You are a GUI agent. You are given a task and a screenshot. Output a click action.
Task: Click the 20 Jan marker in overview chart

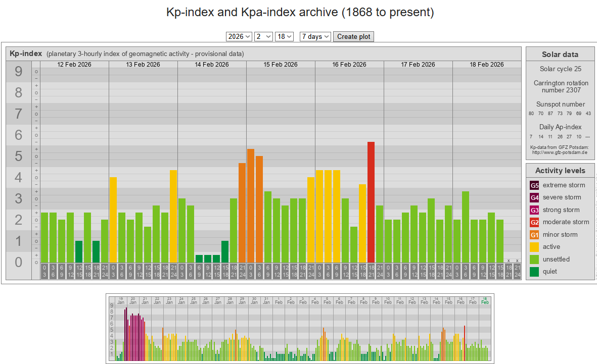pyautogui.click(x=133, y=300)
